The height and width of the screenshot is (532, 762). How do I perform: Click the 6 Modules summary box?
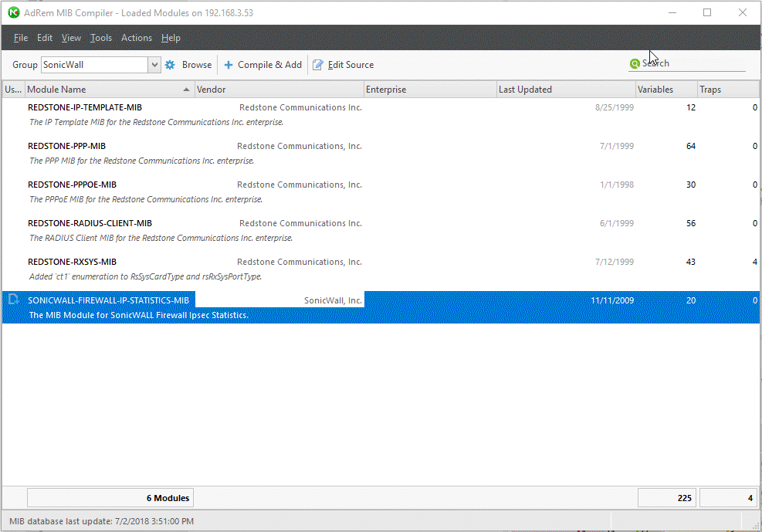[110, 498]
